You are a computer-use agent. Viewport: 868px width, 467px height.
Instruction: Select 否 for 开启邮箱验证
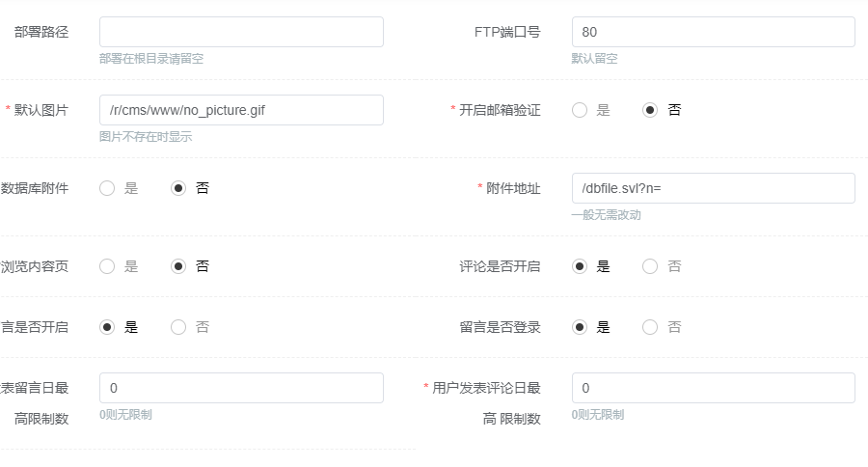651,110
